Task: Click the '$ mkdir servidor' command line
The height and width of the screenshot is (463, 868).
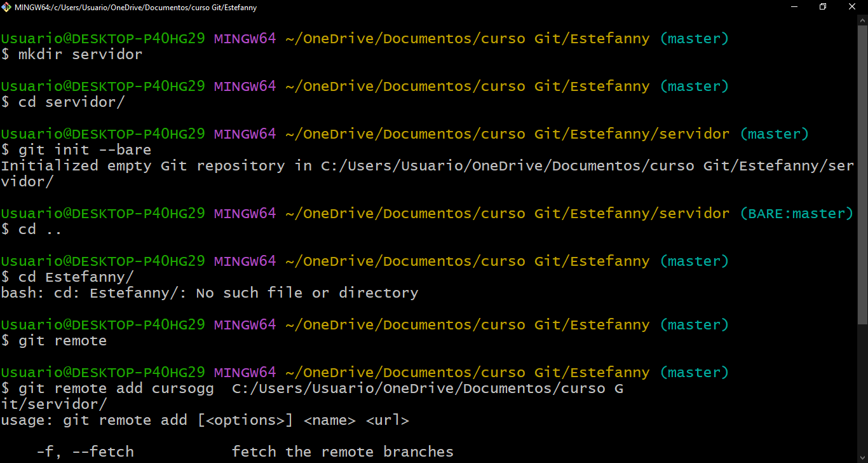Action: 72,55
